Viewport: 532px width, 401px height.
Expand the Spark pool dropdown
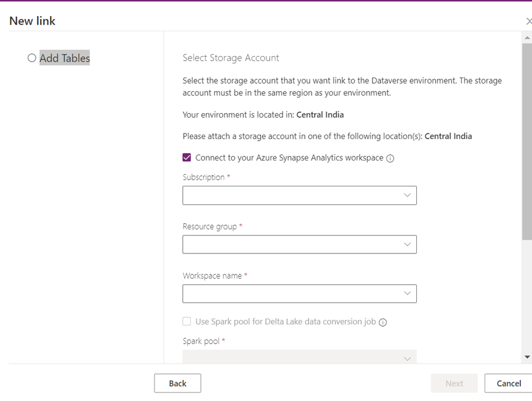point(299,357)
